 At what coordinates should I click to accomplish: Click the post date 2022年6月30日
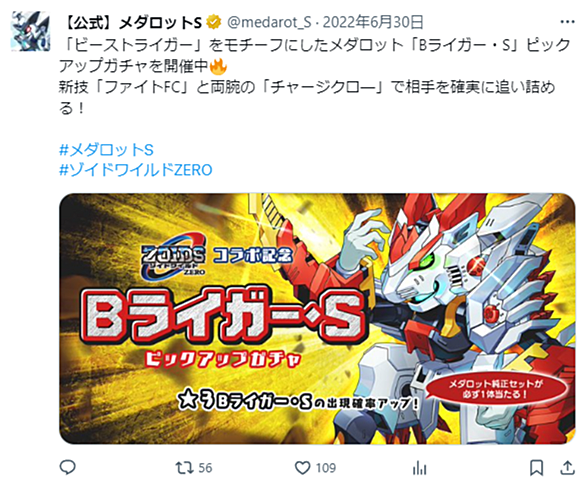pos(373,22)
